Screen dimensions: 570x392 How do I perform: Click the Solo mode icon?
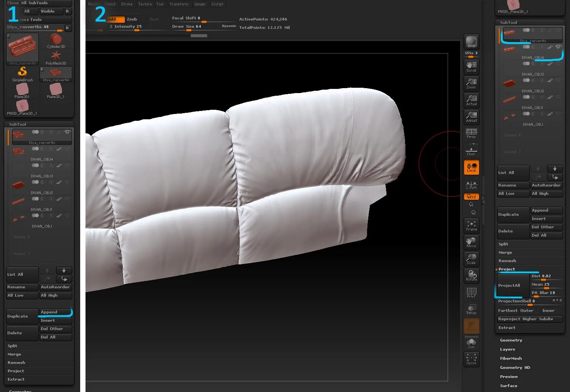point(472,343)
